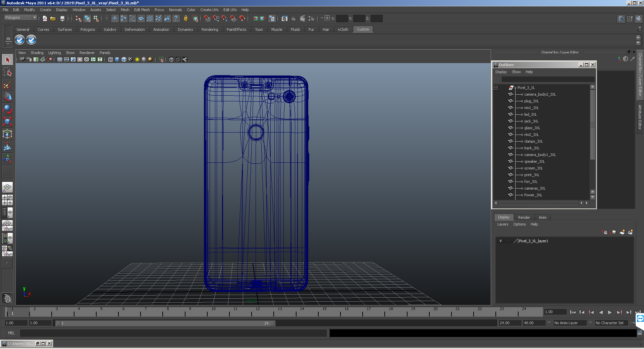Toggle V visibility of Pixel_3_XL_layer1
The width and height of the screenshot is (644, 349).
[x=500, y=241]
